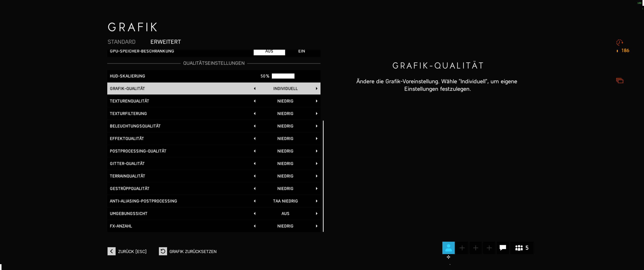Adjust the HUD-Skalierung slider bar
This screenshot has width=644, height=270.
(x=283, y=76)
